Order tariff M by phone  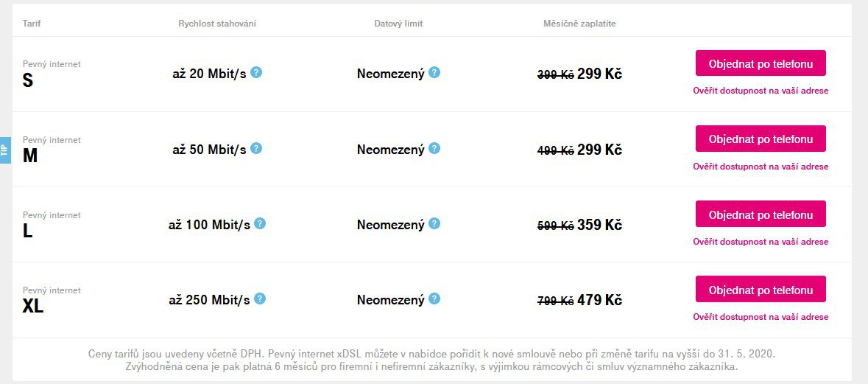pos(761,139)
